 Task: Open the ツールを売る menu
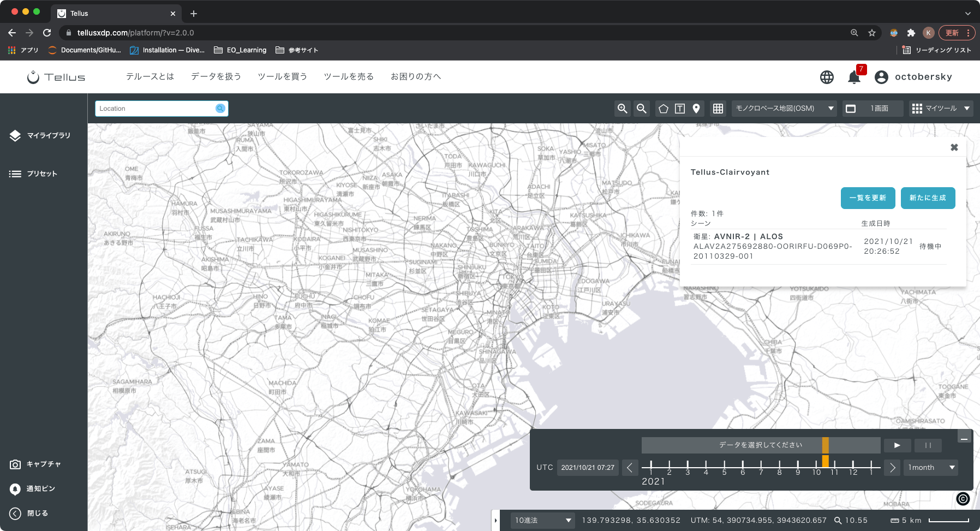(349, 77)
